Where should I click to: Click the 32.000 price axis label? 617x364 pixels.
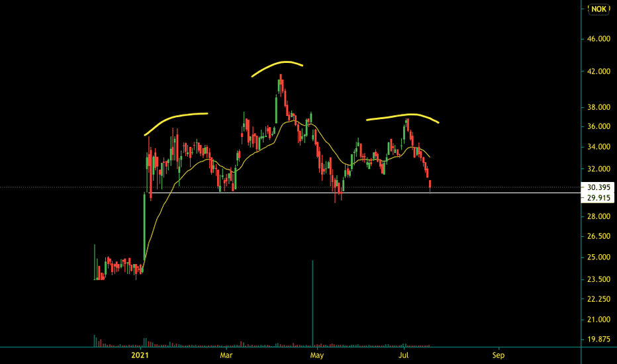[598, 169]
